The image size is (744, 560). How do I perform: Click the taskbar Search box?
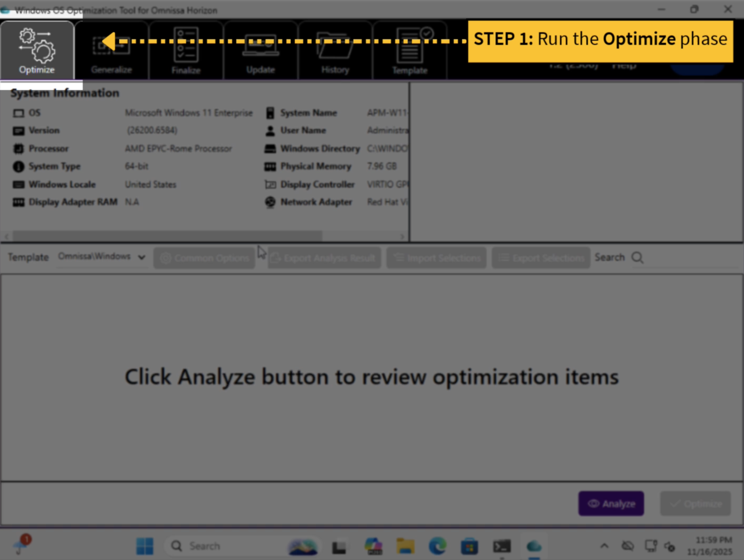point(242,546)
